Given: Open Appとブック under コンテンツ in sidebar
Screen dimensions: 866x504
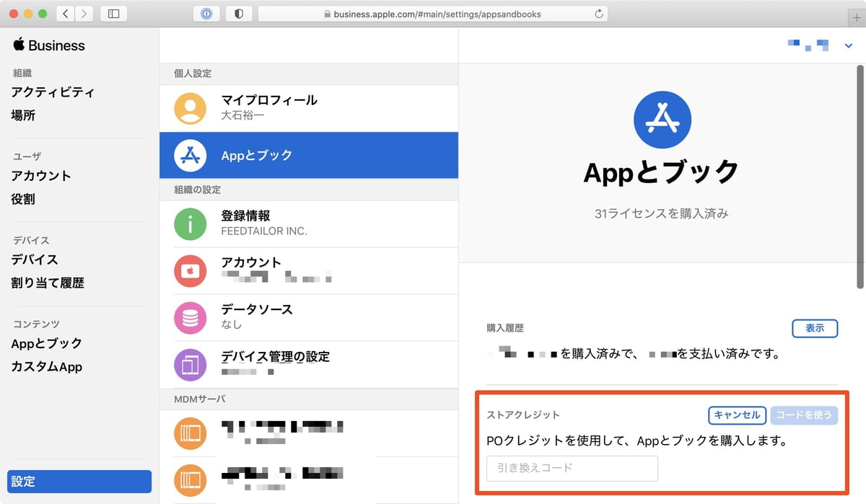Looking at the screenshot, I should coord(47,343).
